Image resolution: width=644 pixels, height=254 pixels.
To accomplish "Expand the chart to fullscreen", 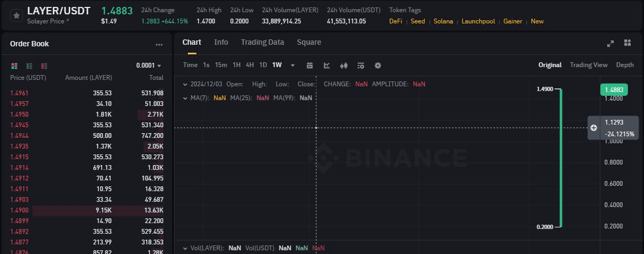I will tap(610, 43).
